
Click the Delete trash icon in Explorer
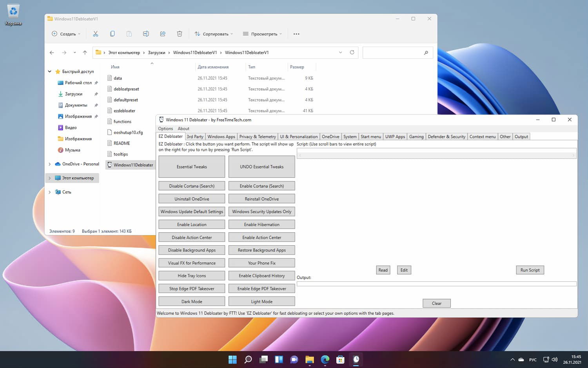point(180,34)
